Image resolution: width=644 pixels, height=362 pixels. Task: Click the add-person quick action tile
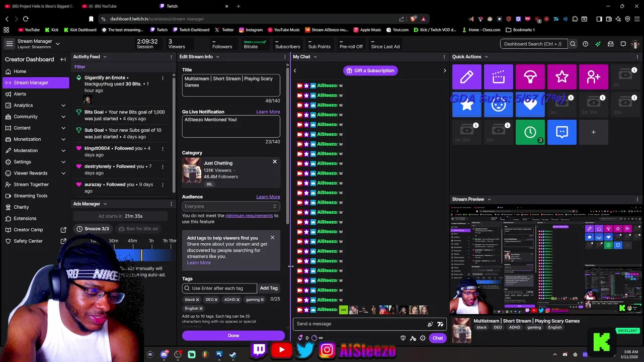click(594, 77)
